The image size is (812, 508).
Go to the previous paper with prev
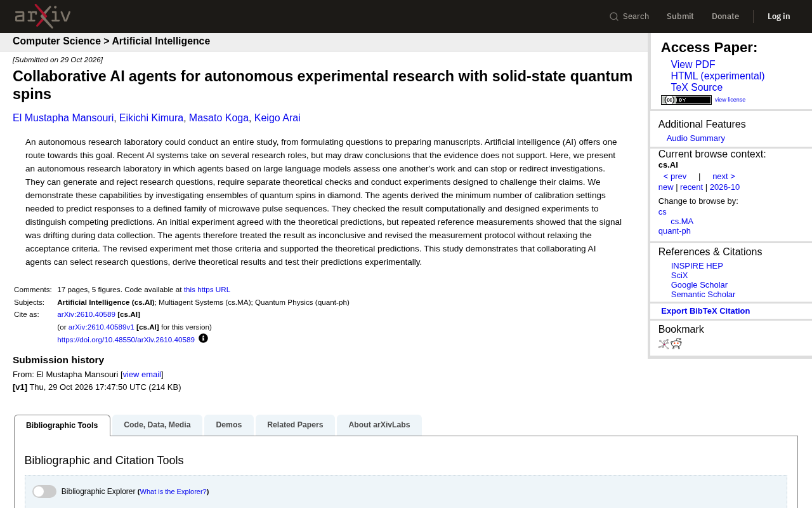point(675,177)
